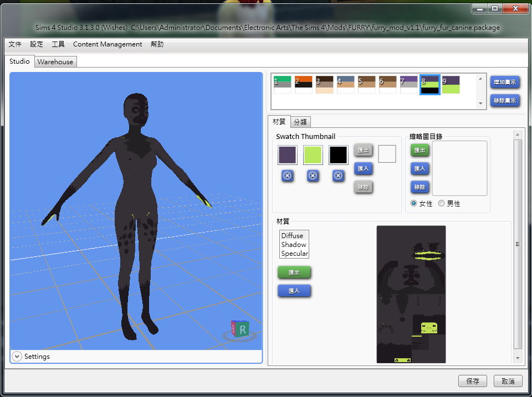Click green 匯出 button under texture list
Screen dimensions: 532x397
[x=294, y=272]
